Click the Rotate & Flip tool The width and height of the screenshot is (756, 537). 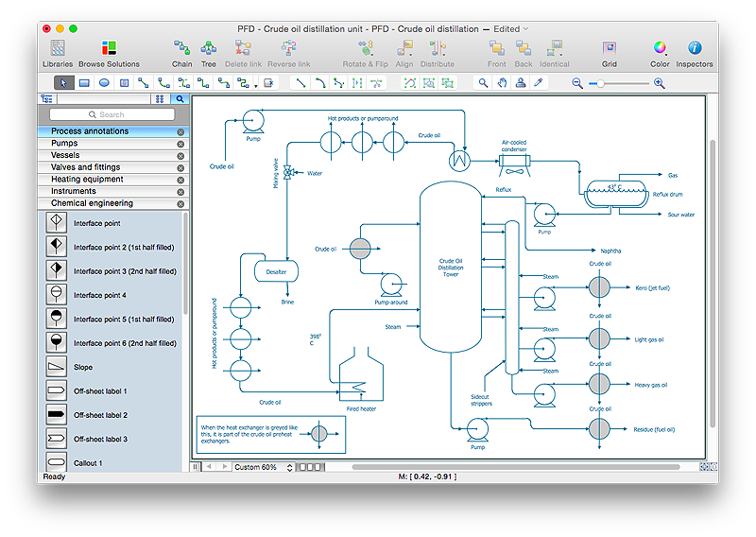tap(364, 48)
